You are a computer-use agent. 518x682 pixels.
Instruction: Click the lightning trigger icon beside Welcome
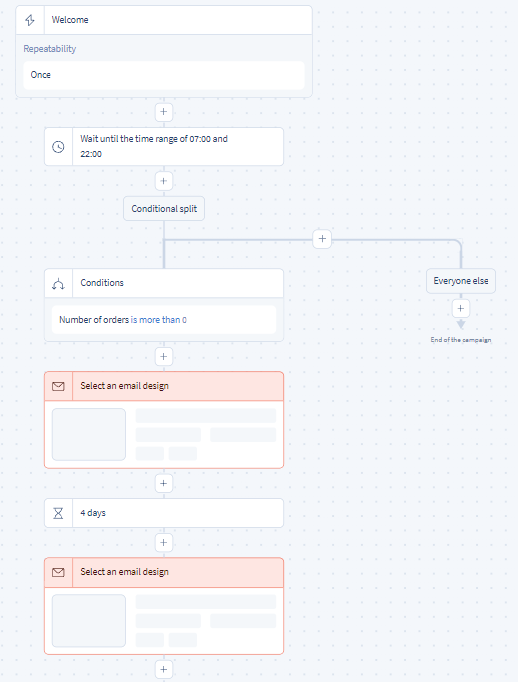click(30, 20)
